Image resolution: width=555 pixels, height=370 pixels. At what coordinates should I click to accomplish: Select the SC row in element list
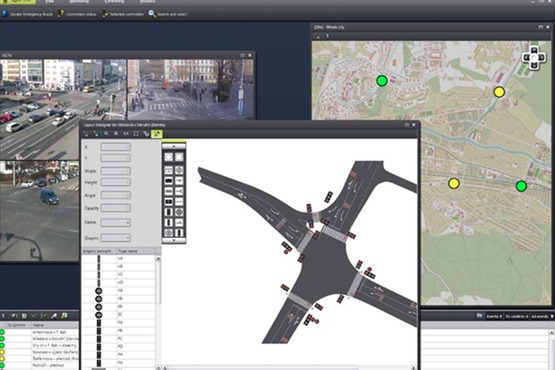[118, 314]
